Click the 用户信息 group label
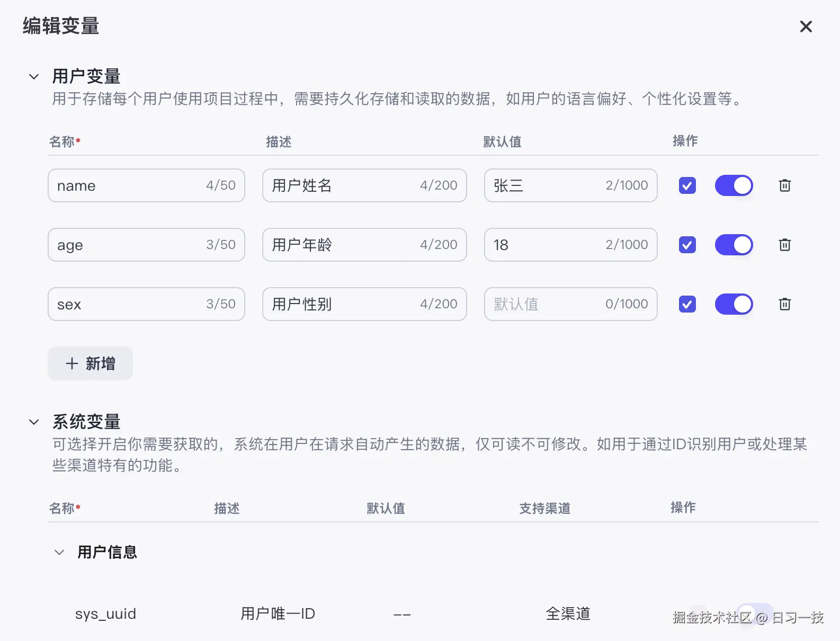Screen dimensions: 840x641 (107, 553)
